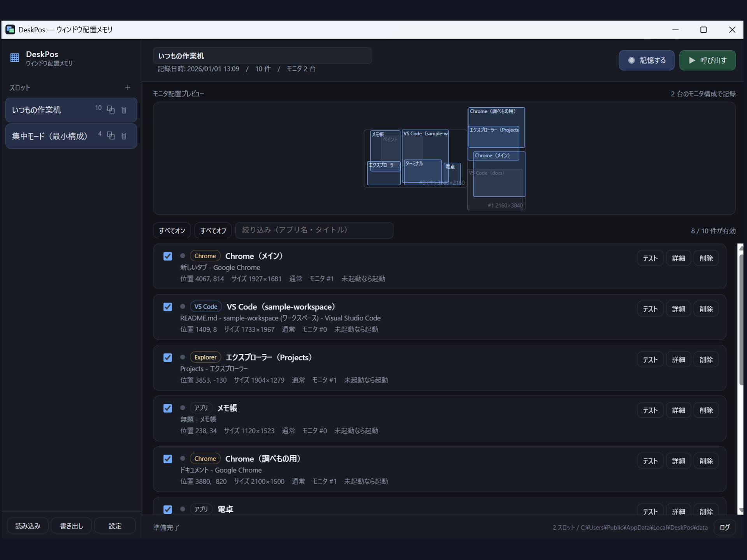Focus the 絞り込み filter field

[x=314, y=230]
